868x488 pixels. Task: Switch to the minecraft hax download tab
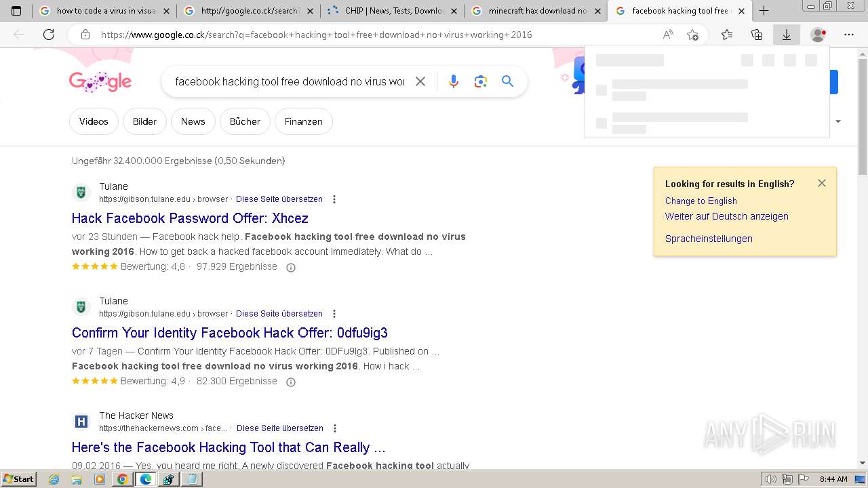[x=536, y=11]
